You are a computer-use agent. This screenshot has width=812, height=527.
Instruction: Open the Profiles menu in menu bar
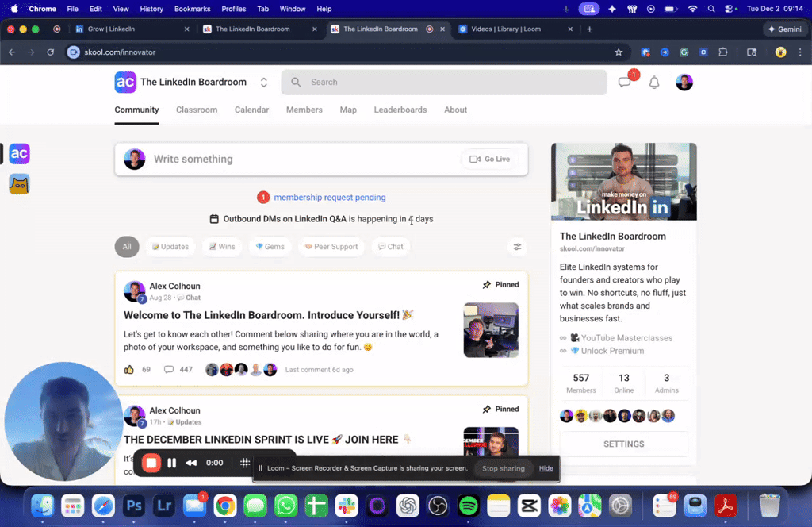pyautogui.click(x=234, y=9)
